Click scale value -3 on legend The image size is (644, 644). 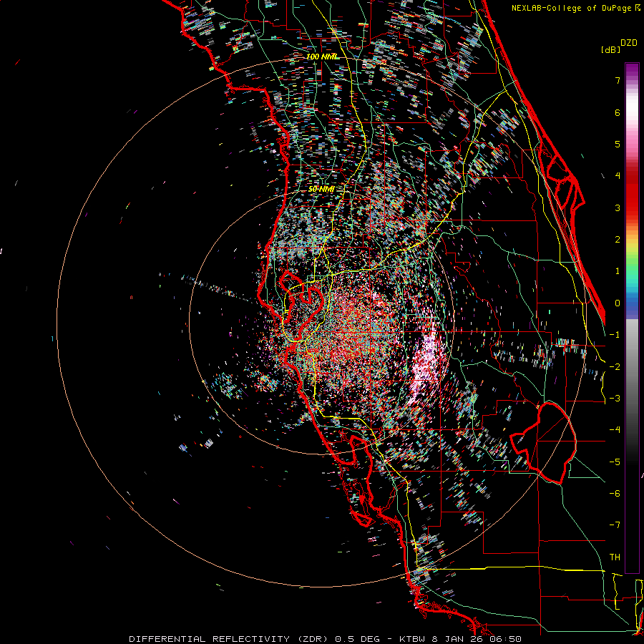point(615,399)
